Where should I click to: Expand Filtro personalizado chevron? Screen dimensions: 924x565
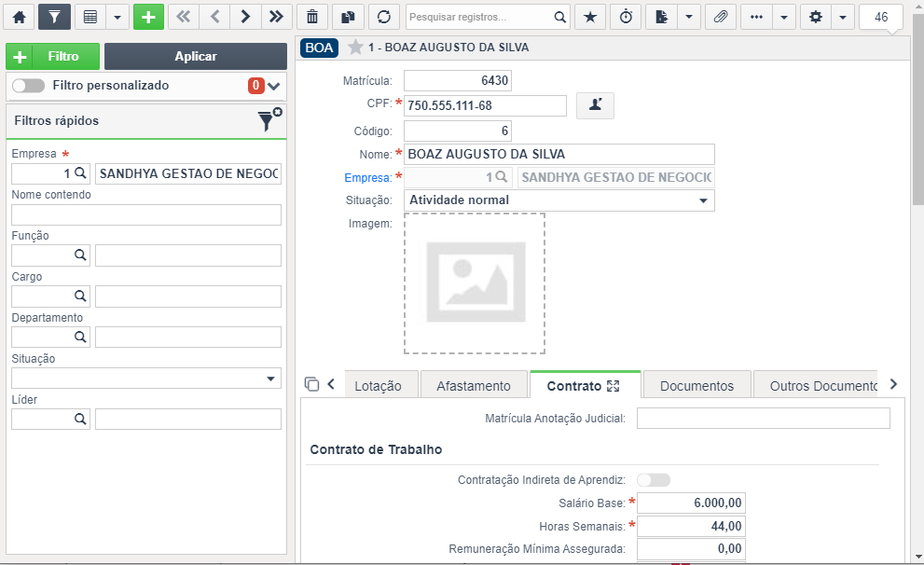click(x=273, y=86)
